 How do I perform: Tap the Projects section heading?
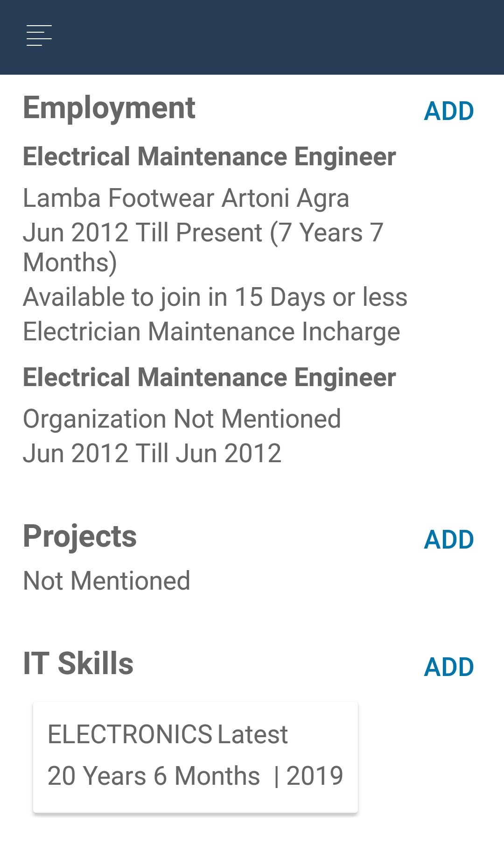[x=80, y=536]
